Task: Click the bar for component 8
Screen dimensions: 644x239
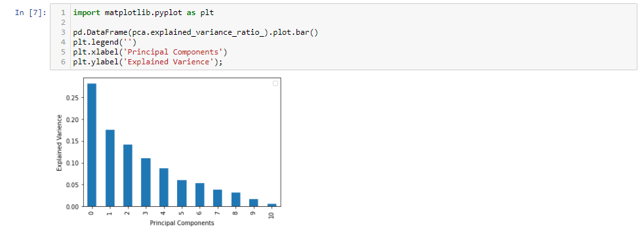Action: click(x=235, y=200)
